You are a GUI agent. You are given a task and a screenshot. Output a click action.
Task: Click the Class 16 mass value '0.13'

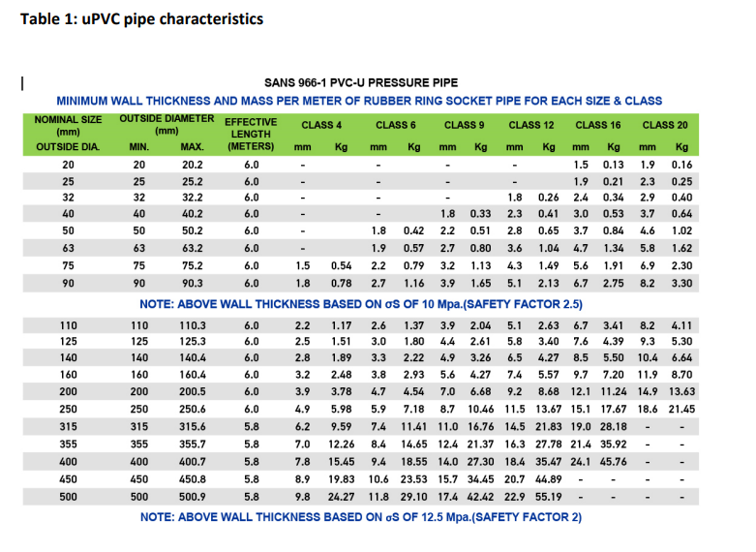(x=614, y=165)
